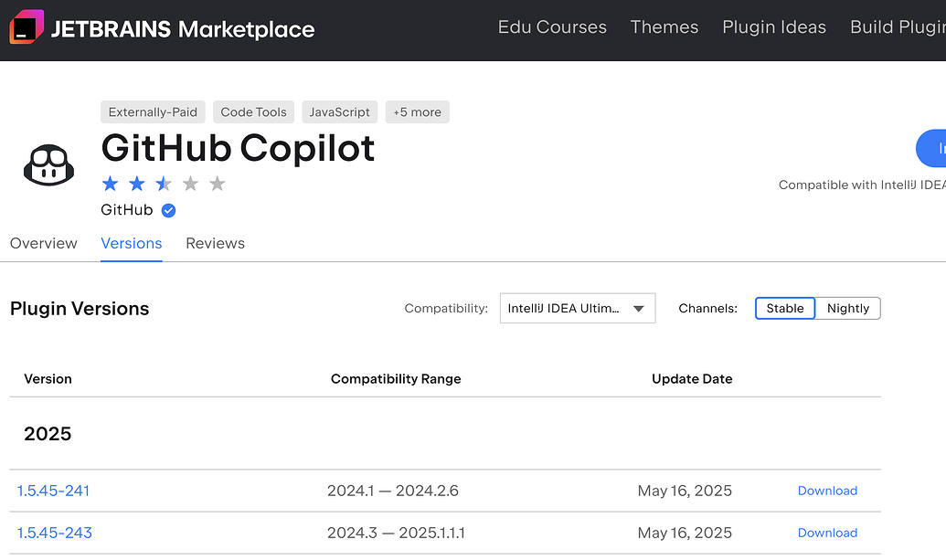Switch to the Reviews tab
Viewport: 946px width, 560px height.
[x=216, y=244]
